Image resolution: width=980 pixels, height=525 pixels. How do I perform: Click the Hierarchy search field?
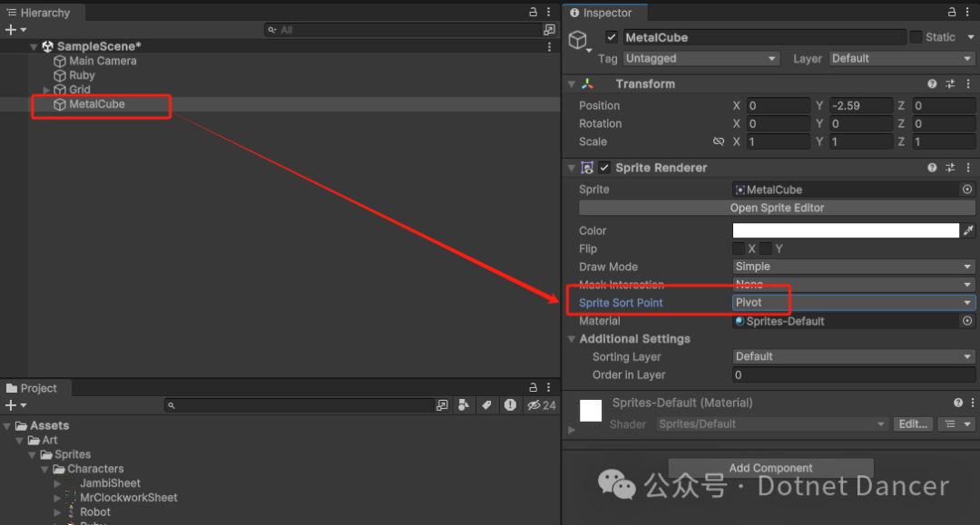click(403, 29)
